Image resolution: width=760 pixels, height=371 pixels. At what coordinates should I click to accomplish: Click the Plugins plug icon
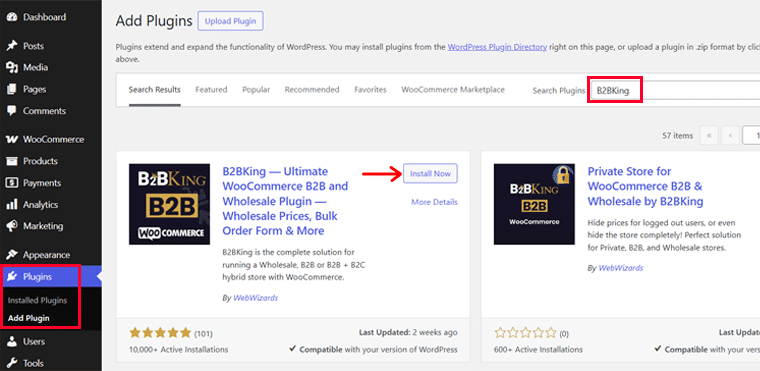[x=12, y=276]
